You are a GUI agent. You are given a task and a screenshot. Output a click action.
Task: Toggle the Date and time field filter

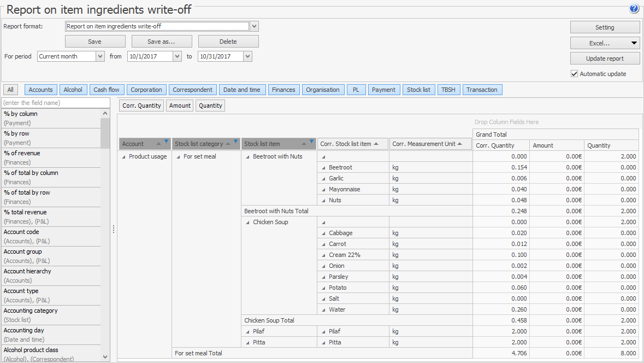click(241, 90)
